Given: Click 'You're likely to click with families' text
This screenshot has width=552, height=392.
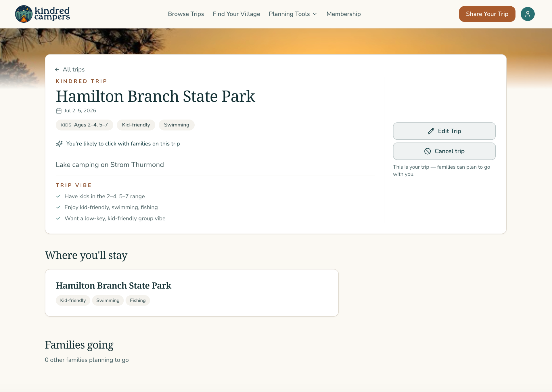Looking at the screenshot, I should [123, 144].
